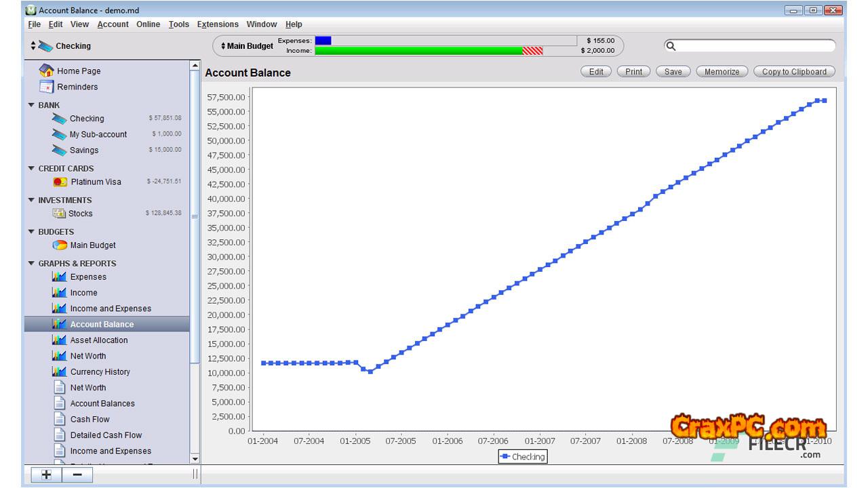Click the Checking account icon in sidebar
Screen dimensions: 868x488
[59, 119]
